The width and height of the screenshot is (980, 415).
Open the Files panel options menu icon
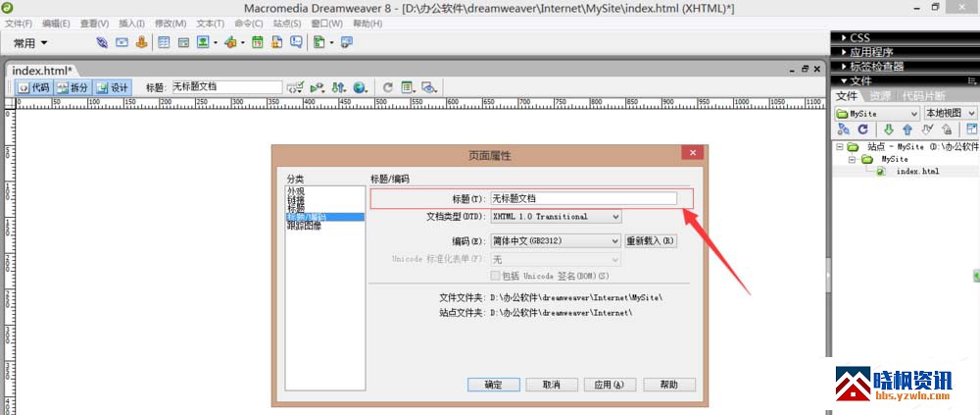[x=972, y=80]
